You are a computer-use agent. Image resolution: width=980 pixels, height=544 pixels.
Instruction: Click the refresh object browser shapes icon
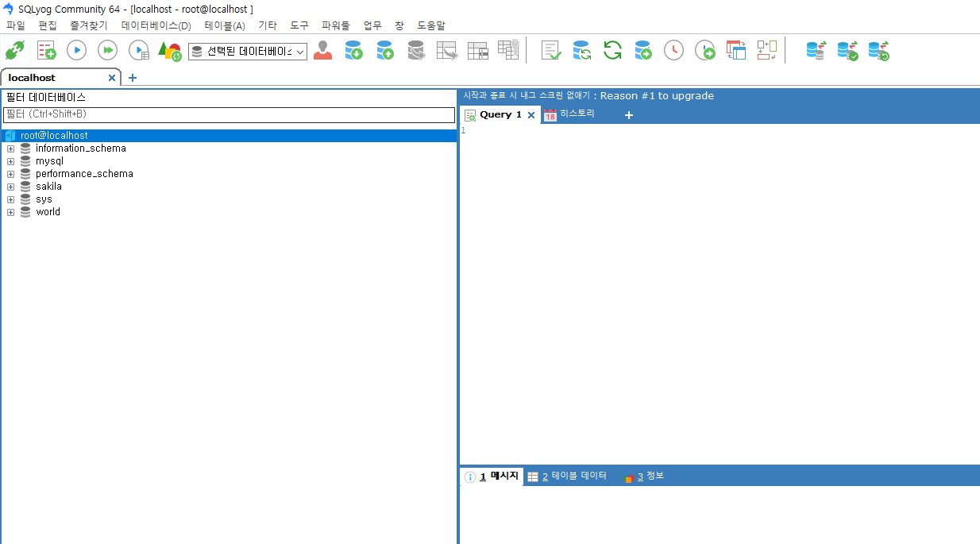click(x=170, y=51)
